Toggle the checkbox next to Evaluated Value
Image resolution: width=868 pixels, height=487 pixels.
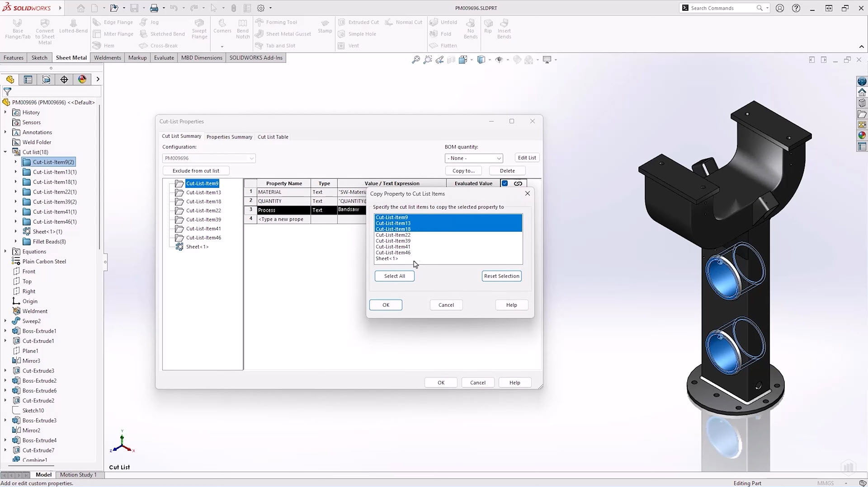[505, 183]
